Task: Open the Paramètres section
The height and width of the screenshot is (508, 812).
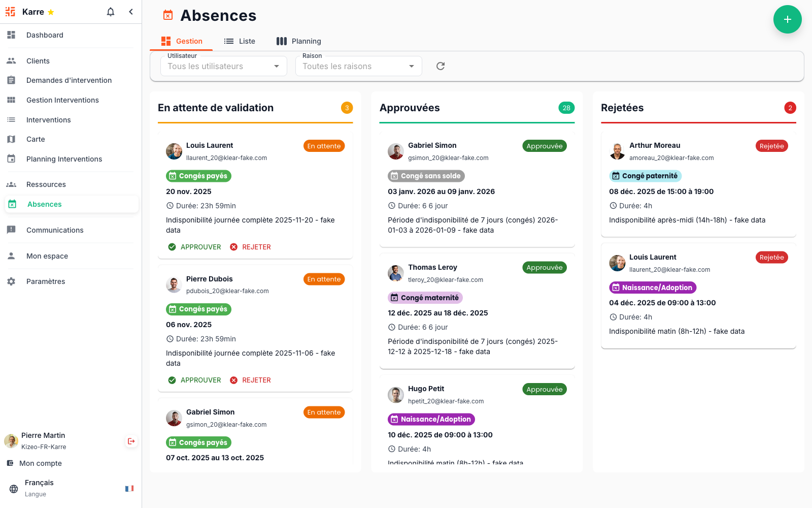Action: 46,281
